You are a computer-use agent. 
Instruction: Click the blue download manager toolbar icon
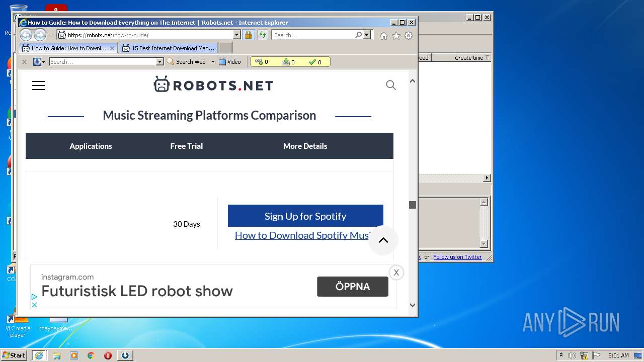tap(37, 62)
